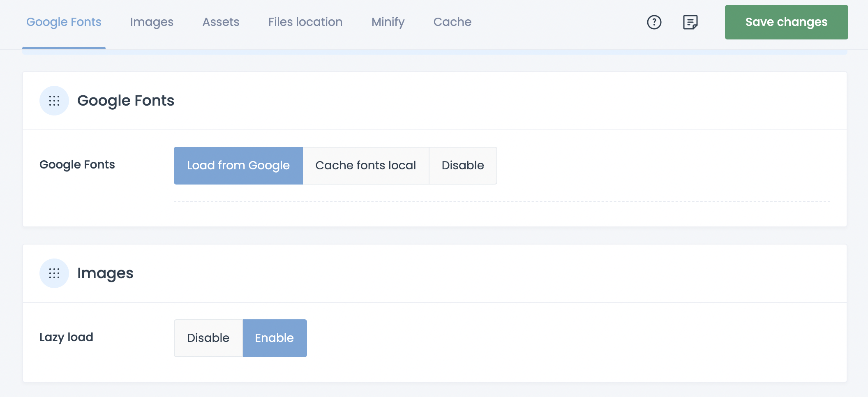868x397 pixels.
Task: Set Lazy load to Disable
Action: coord(208,338)
